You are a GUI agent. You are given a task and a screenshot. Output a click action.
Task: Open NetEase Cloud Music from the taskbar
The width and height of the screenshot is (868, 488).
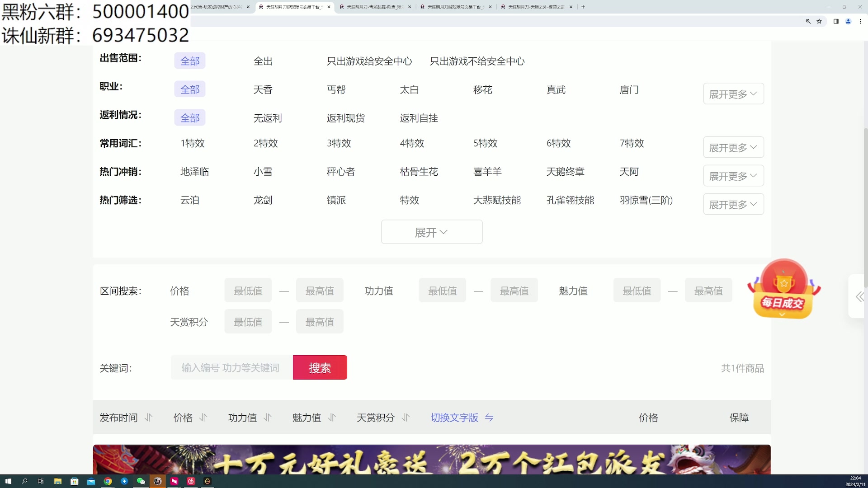pos(190,481)
